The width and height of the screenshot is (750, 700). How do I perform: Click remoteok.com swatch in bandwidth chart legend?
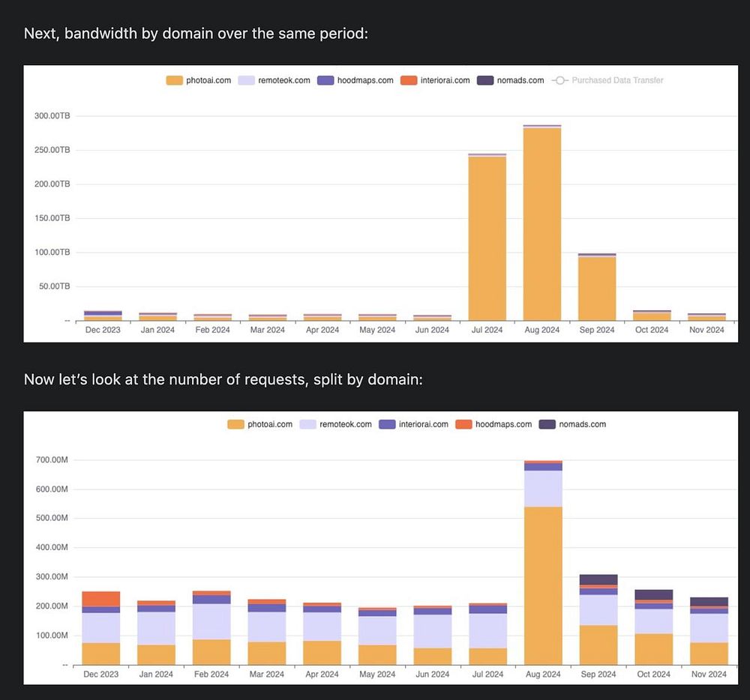pyautogui.click(x=247, y=80)
